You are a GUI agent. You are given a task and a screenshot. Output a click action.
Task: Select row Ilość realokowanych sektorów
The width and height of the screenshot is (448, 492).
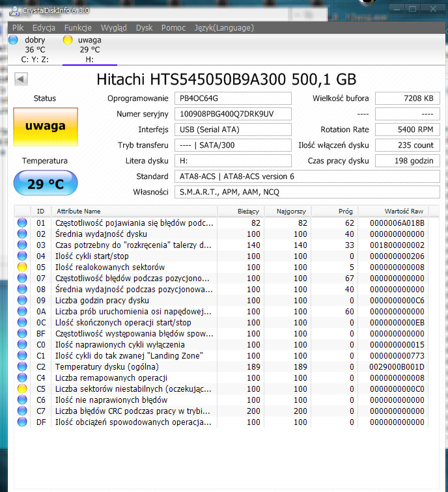(x=221, y=267)
